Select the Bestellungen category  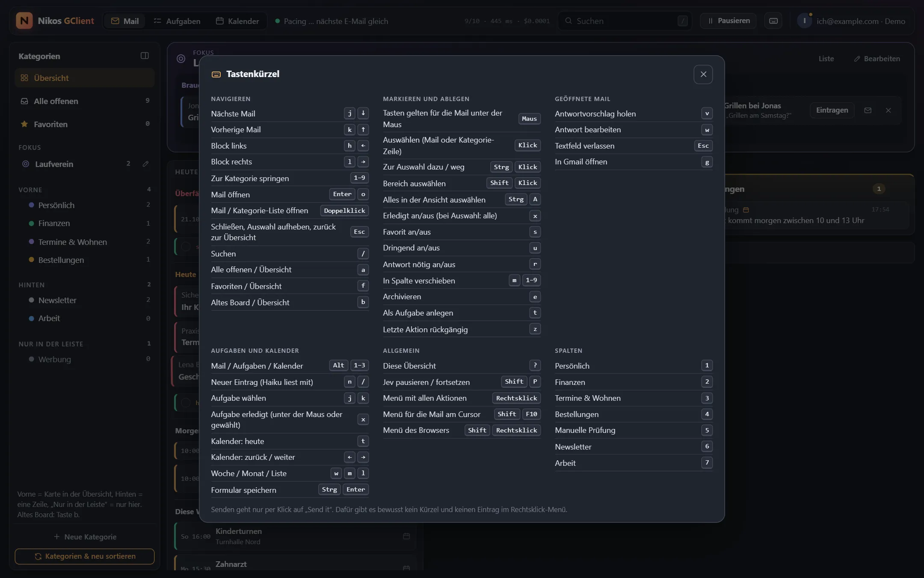pyautogui.click(x=85, y=260)
